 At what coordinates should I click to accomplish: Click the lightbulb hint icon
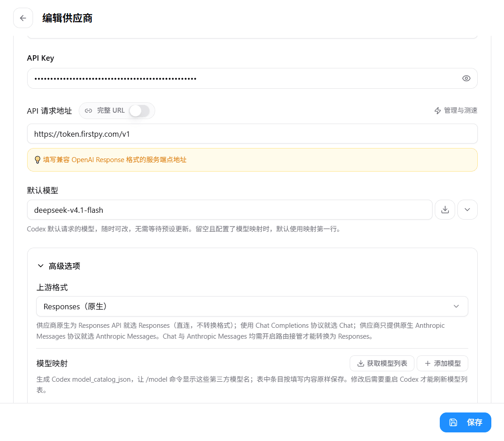(x=38, y=160)
